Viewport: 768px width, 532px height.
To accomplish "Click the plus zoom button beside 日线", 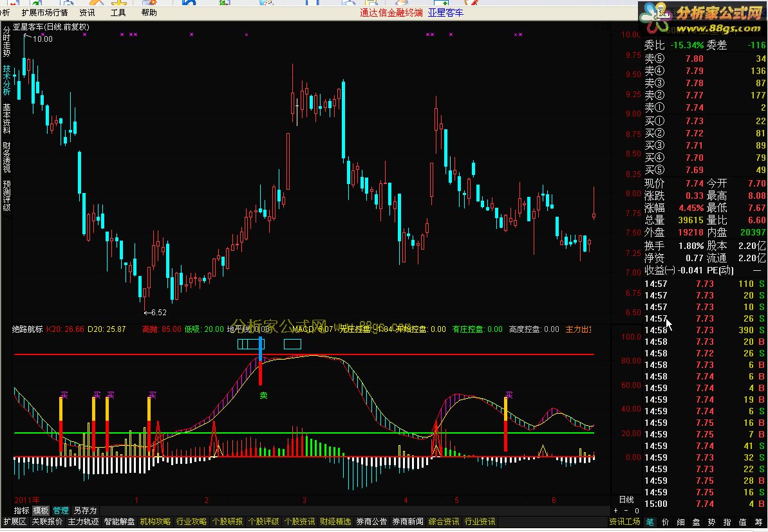I will 616,511.
